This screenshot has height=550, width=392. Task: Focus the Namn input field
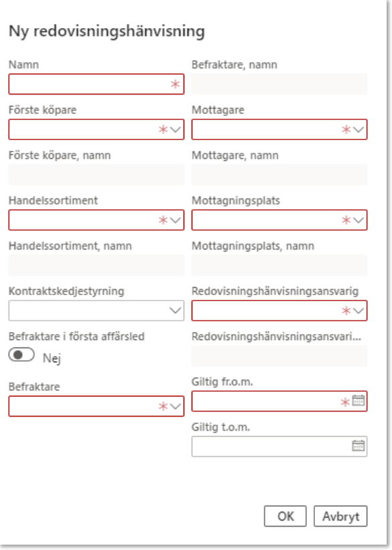[96, 85]
